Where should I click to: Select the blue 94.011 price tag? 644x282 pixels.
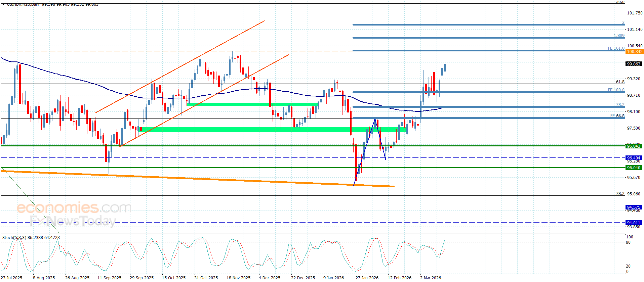point(634,223)
